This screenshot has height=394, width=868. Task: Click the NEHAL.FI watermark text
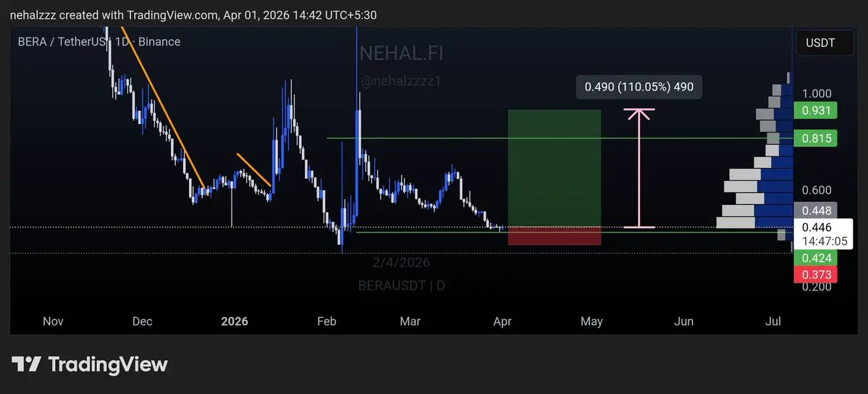(x=401, y=54)
